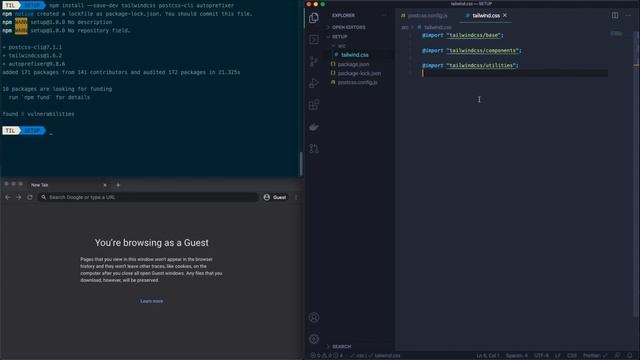640x360 pixels.
Task: Click the terminal window scrollbar
Action: pyautogui.click(x=301, y=163)
